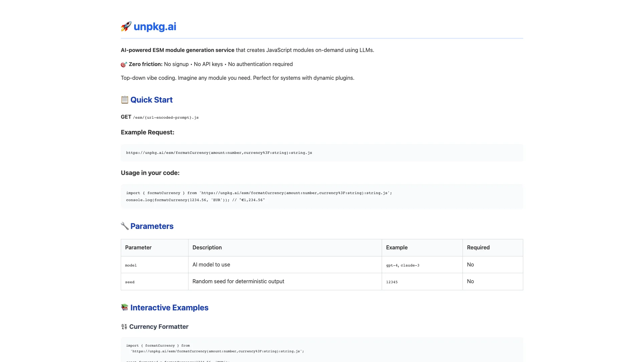Click the Parameter column header
The height and width of the screenshot is (362, 644).
155,248
